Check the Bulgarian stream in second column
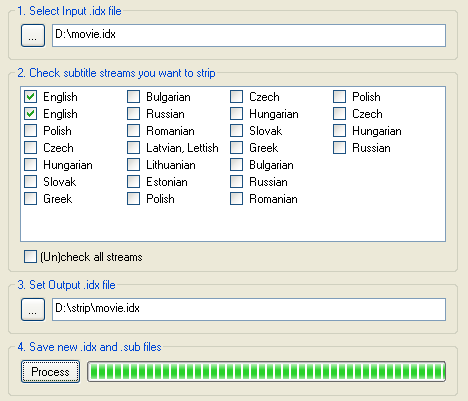 134,97
